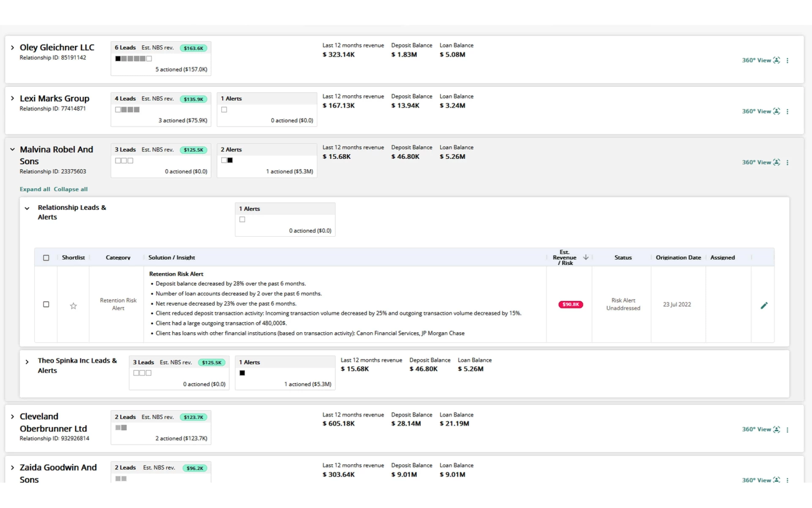Open more options menu for Malvina Robel And Sons
This screenshot has width=812, height=508.
[787, 163]
